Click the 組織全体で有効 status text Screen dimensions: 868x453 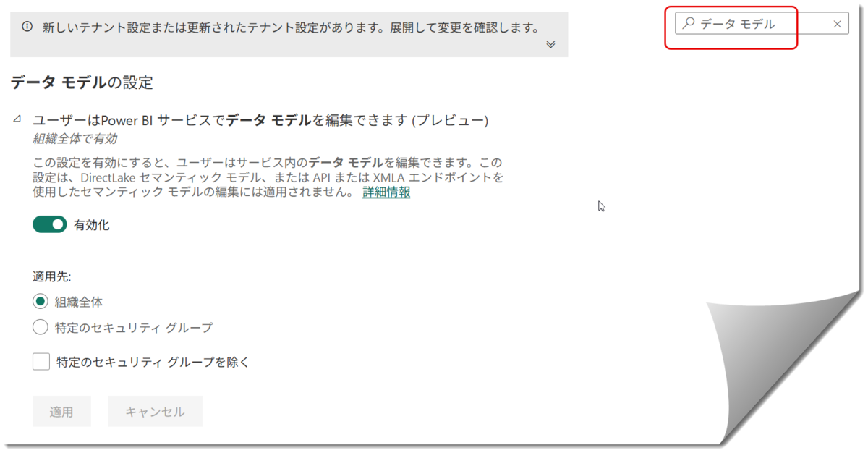[x=75, y=138]
